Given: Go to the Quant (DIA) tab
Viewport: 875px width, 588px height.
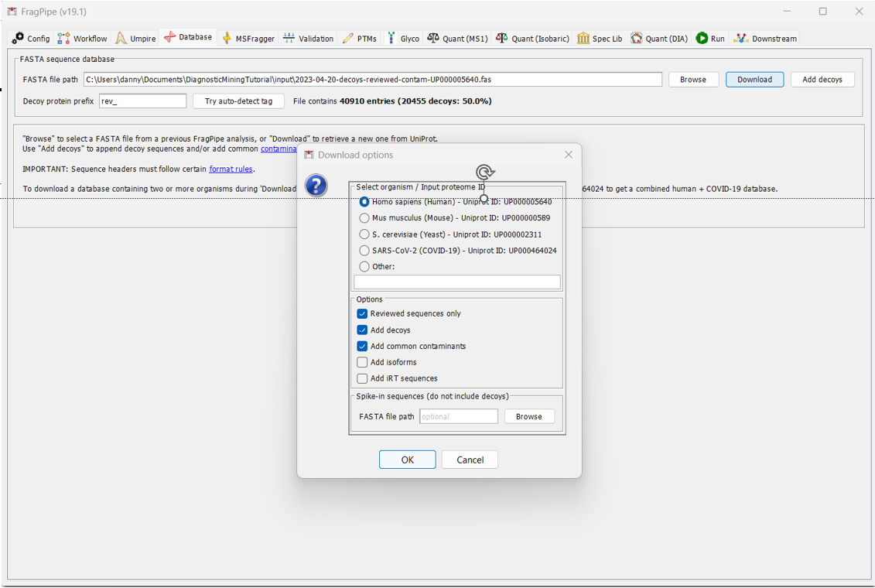Looking at the screenshot, I should click(x=660, y=39).
